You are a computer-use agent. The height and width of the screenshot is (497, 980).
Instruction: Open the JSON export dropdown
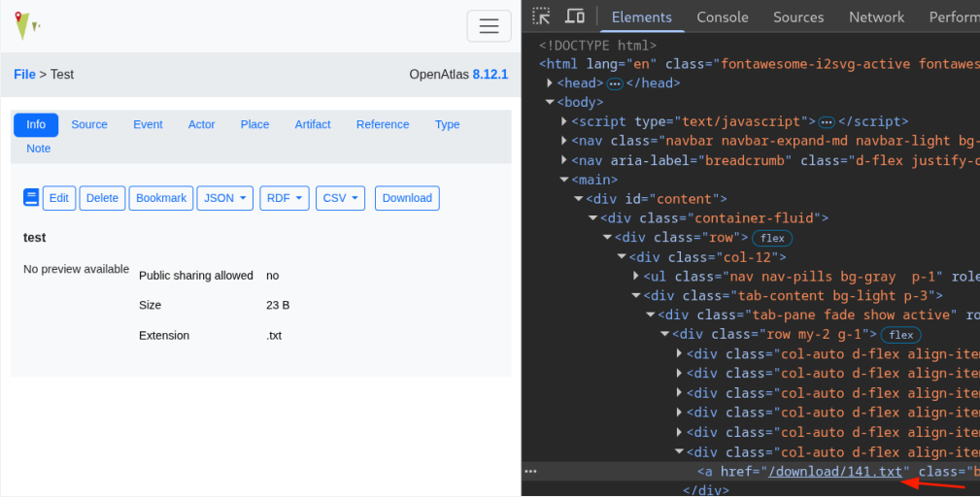tap(224, 198)
